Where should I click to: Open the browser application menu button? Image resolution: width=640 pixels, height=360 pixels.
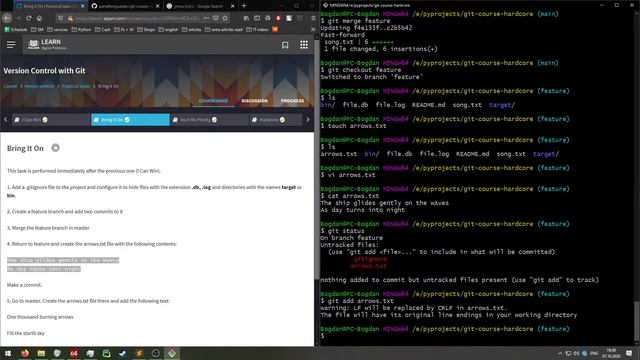[313, 18]
